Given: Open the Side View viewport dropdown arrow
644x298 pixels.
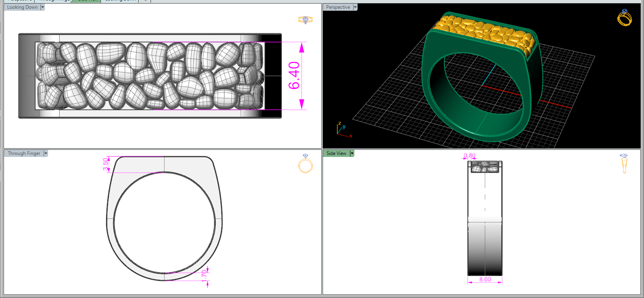Looking at the screenshot, I should click(352, 153).
